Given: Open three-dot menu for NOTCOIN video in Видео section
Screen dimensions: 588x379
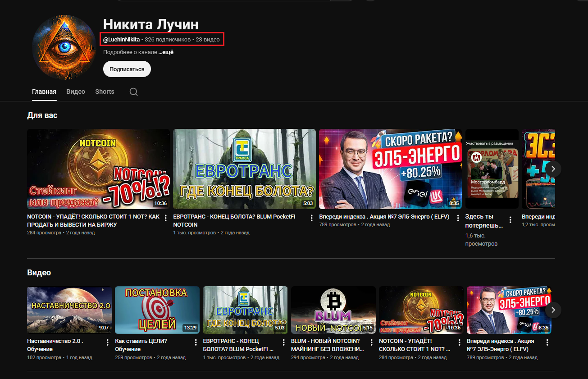Looking at the screenshot, I should [460, 342].
